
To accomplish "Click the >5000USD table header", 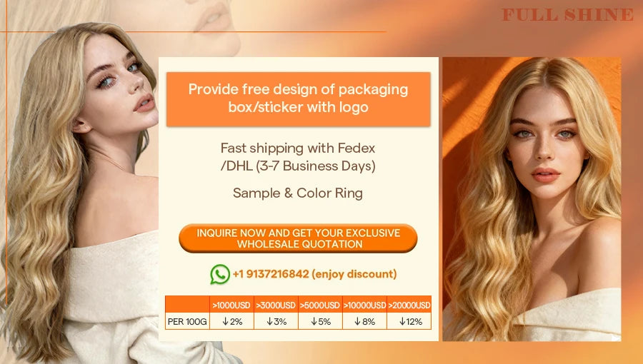I will pos(320,305).
